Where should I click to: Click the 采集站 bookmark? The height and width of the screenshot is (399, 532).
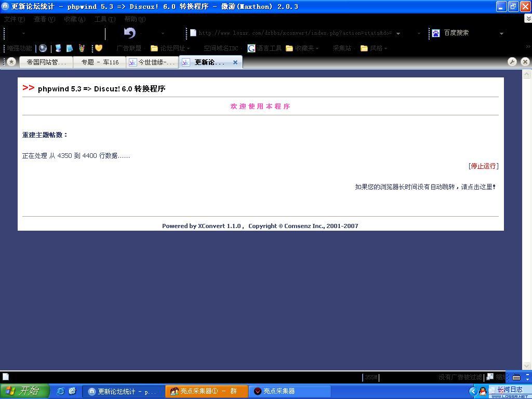(342, 48)
